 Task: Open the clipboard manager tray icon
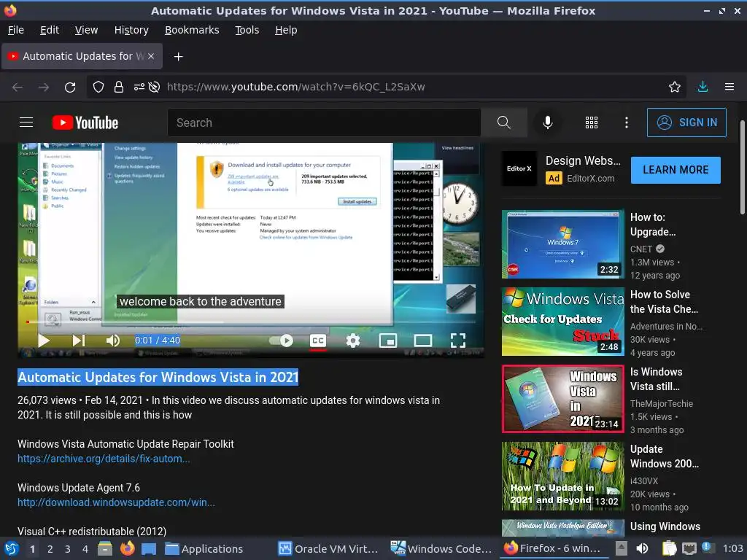(x=669, y=548)
